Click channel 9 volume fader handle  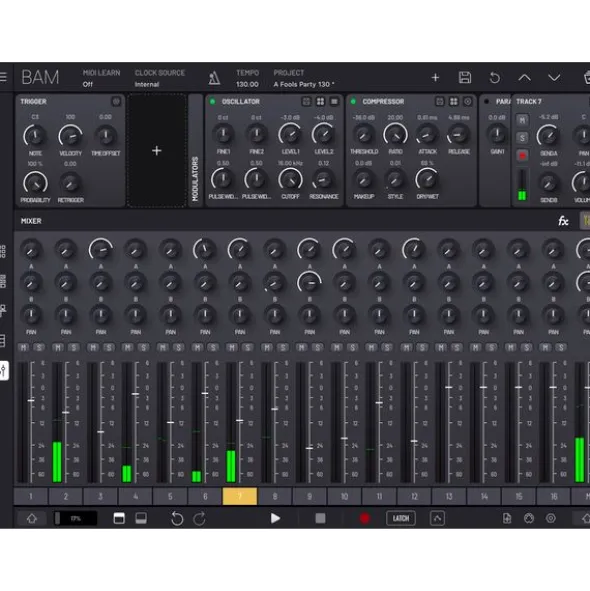(x=310, y=448)
